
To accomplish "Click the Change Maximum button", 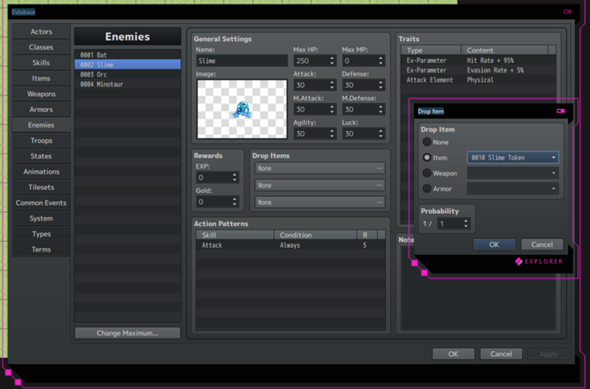I will pyautogui.click(x=128, y=333).
